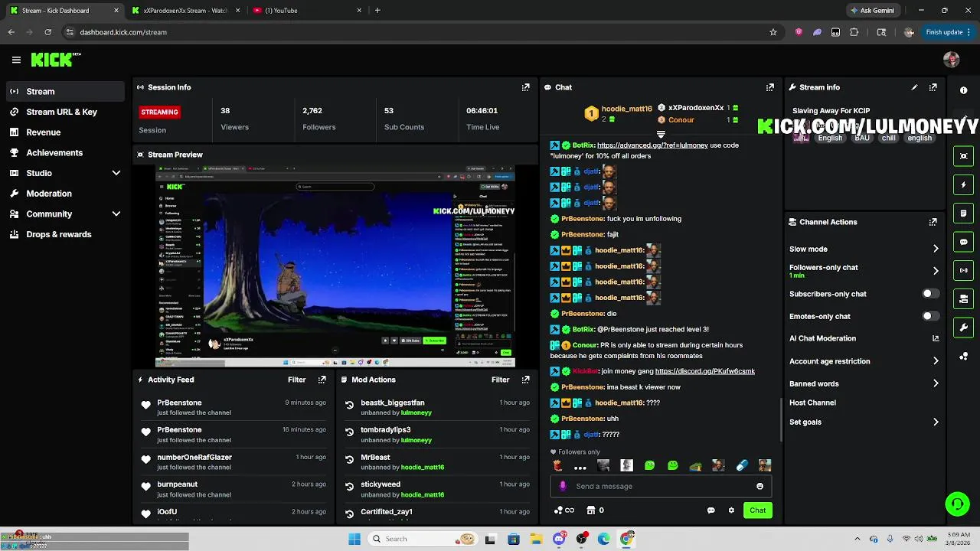
Task: Open Moderation in sidebar
Action: coord(65,194)
